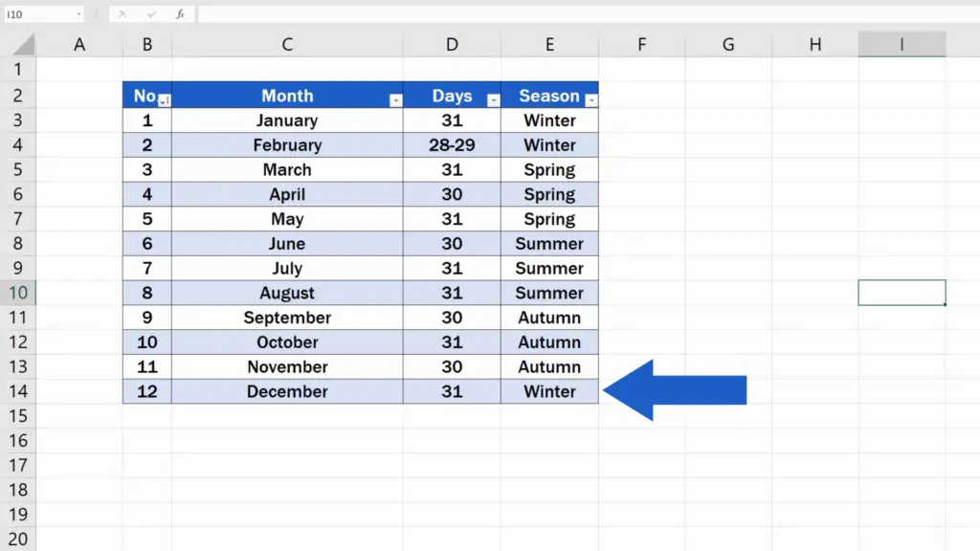The image size is (980, 551).
Task: Select the cell showing 28-29
Action: (452, 144)
